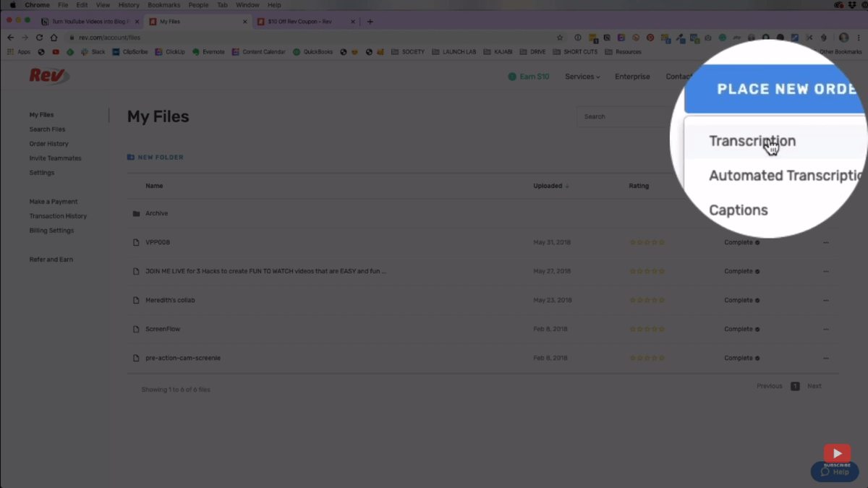
Task: Click the Complete status for ScreenFlow
Action: point(741,329)
